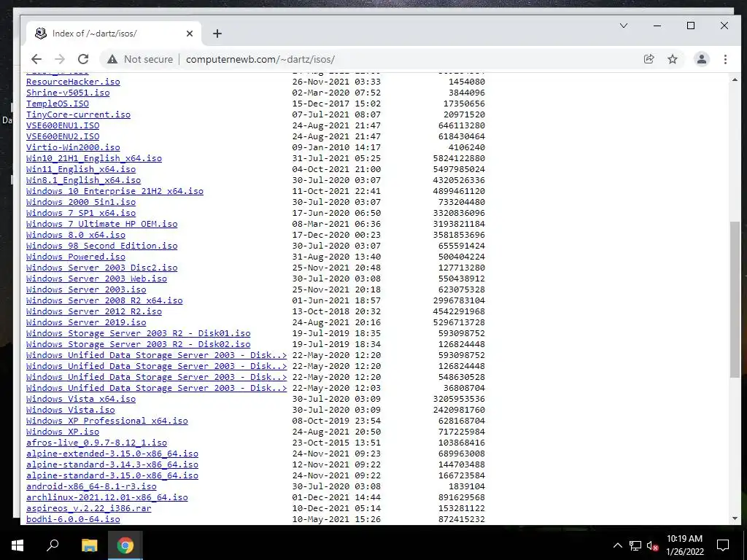
Task: Open Virtio-Win2000.iso link
Action: point(73,147)
